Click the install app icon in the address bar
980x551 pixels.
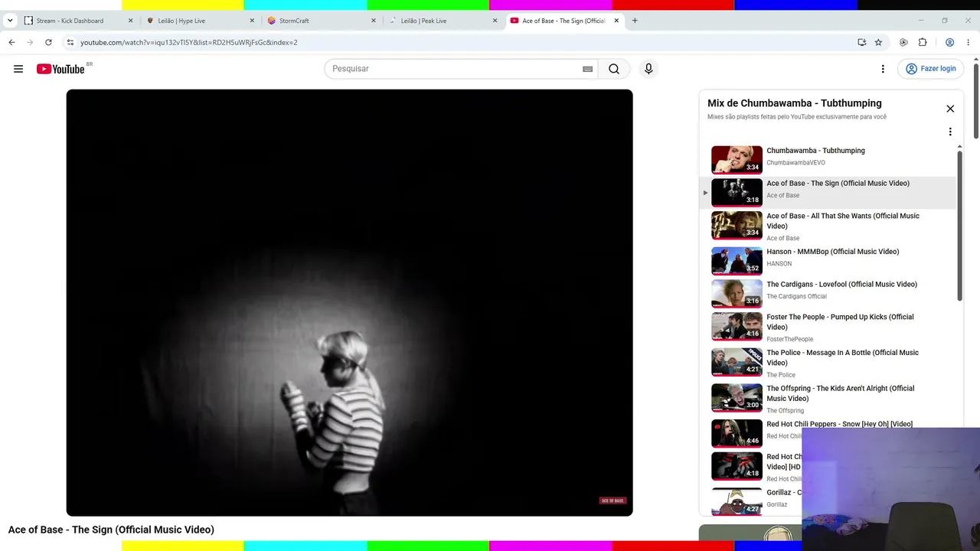[861, 42]
